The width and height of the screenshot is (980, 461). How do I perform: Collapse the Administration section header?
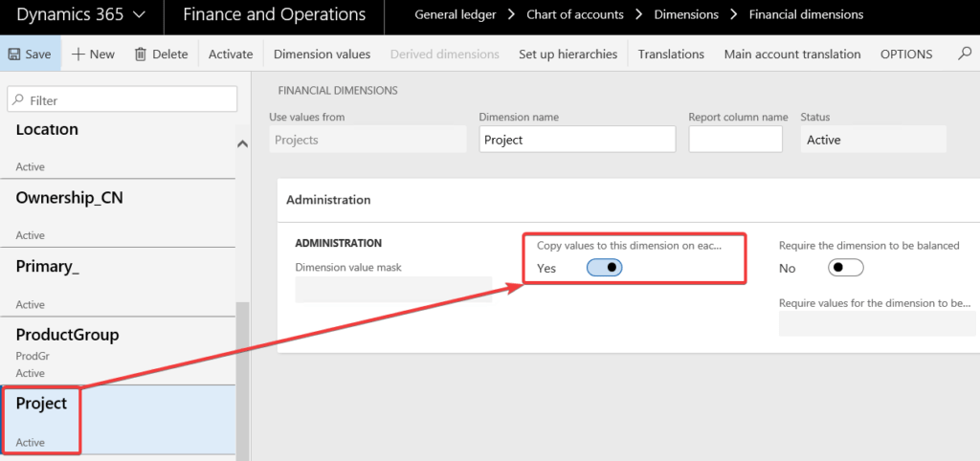pyautogui.click(x=628, y=200)
